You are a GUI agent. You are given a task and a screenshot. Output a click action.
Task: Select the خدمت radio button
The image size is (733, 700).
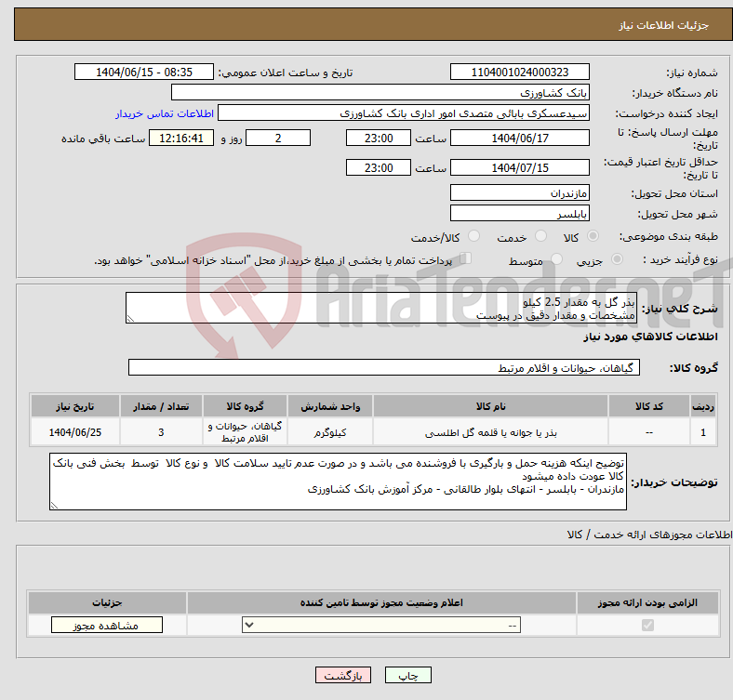tap(540, 236)
